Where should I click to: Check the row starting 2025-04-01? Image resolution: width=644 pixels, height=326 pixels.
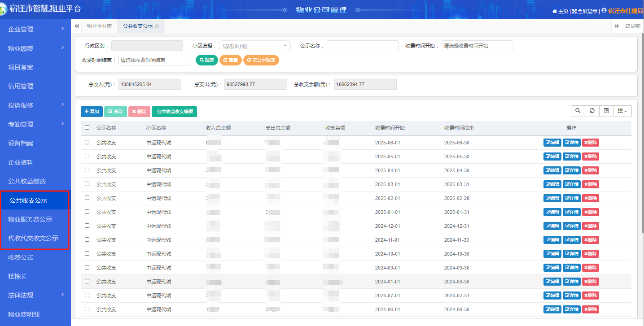coord(87,170)
